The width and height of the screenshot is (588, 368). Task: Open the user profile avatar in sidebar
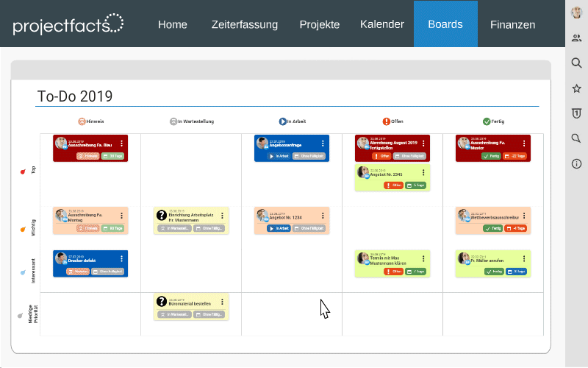pyautogui.click(x=576, y=13)
